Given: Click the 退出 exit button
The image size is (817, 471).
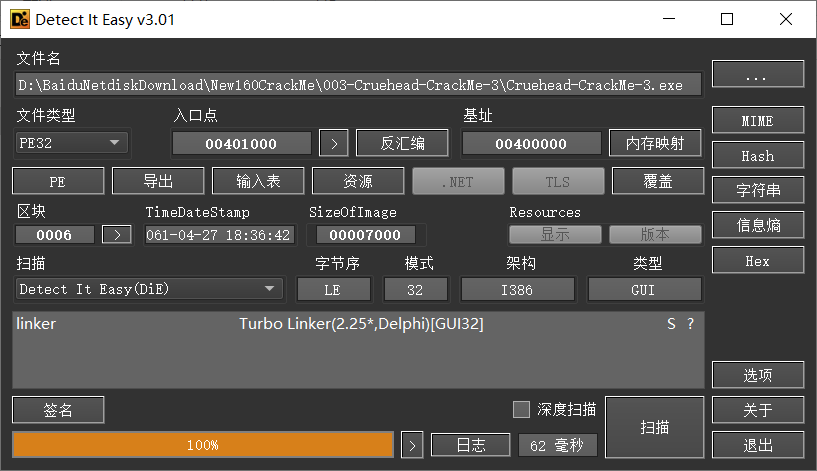Looking at the screenshot, I should point(758,445).
